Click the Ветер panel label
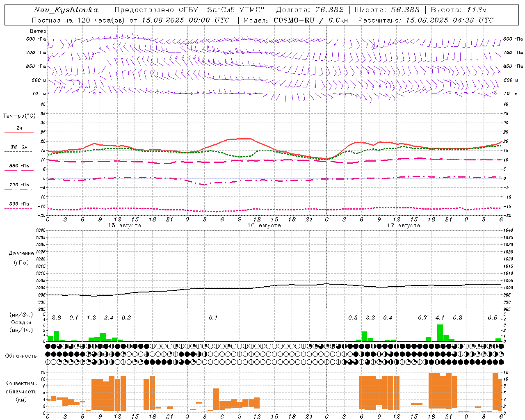 [x=38, y=31]
